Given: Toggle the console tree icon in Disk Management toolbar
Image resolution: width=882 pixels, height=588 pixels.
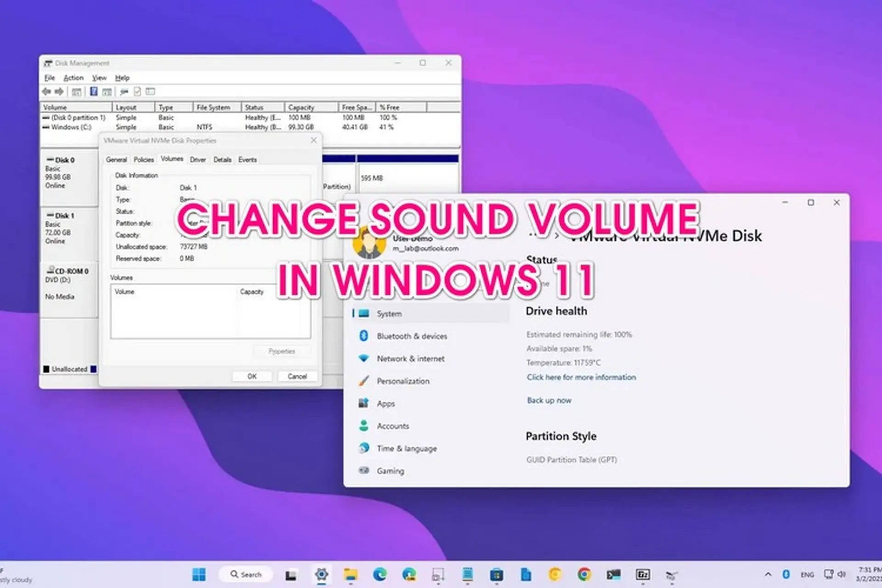Looking at the screenshot, I should pos(77,92).
